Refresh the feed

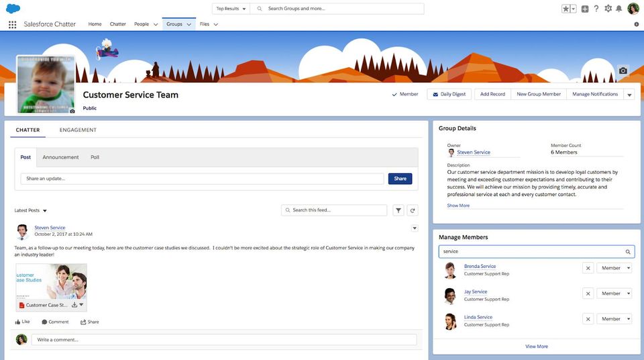(413, 210)
